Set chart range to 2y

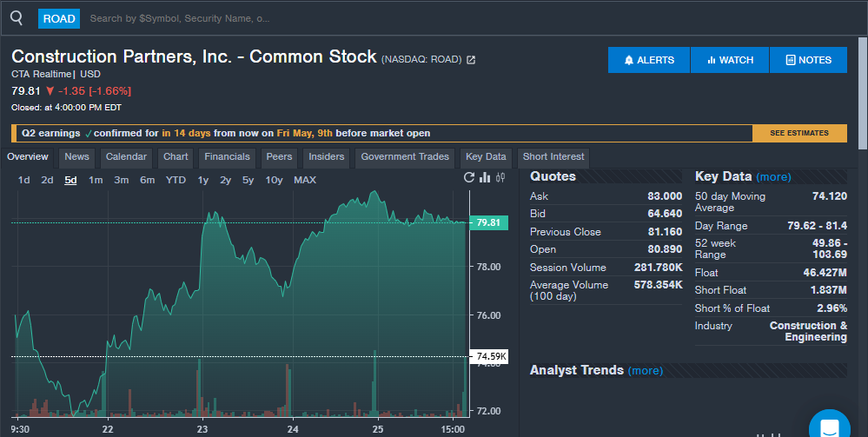coord(225,180)
